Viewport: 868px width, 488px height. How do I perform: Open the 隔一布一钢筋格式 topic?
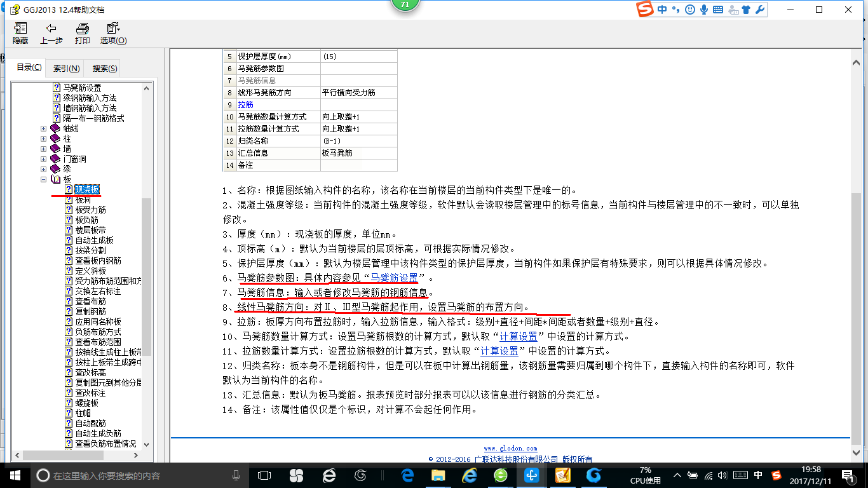93,118
